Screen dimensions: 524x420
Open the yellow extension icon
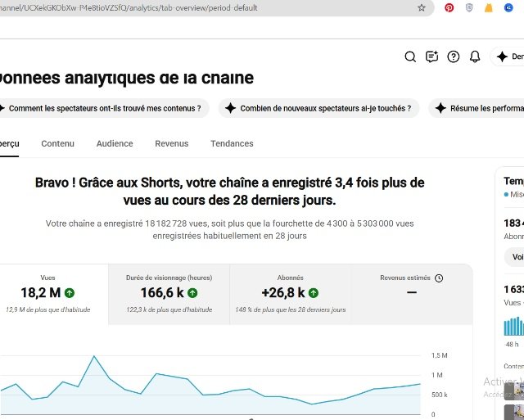[x=488, y=7]
